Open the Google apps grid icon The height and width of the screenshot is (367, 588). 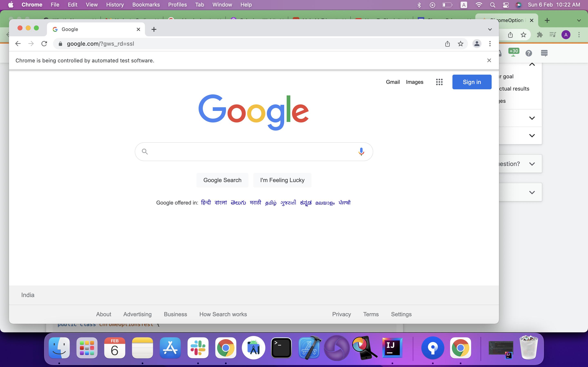tap(439, 82)
